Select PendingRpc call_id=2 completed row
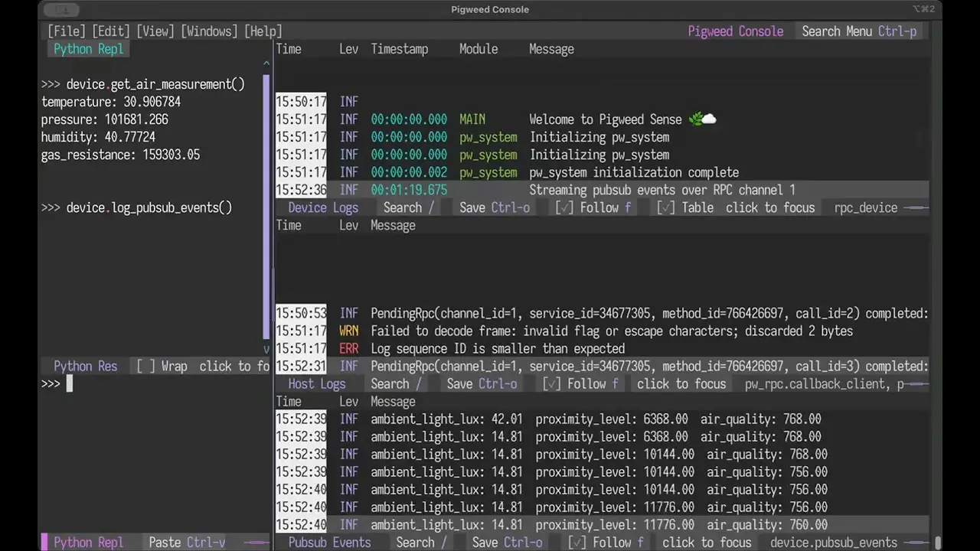This screenshot has height=551, width=980. pos(602,314)
